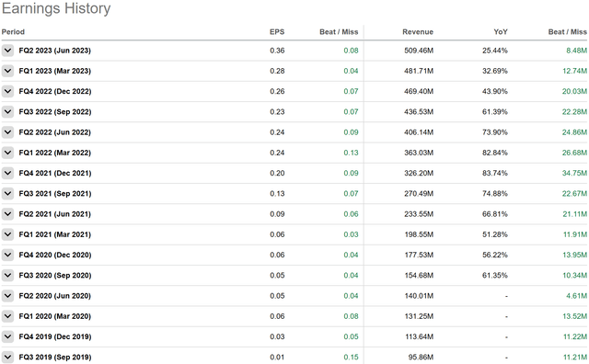Select the YoY column header
Screen dimensions: 589x364
(501, 32)
